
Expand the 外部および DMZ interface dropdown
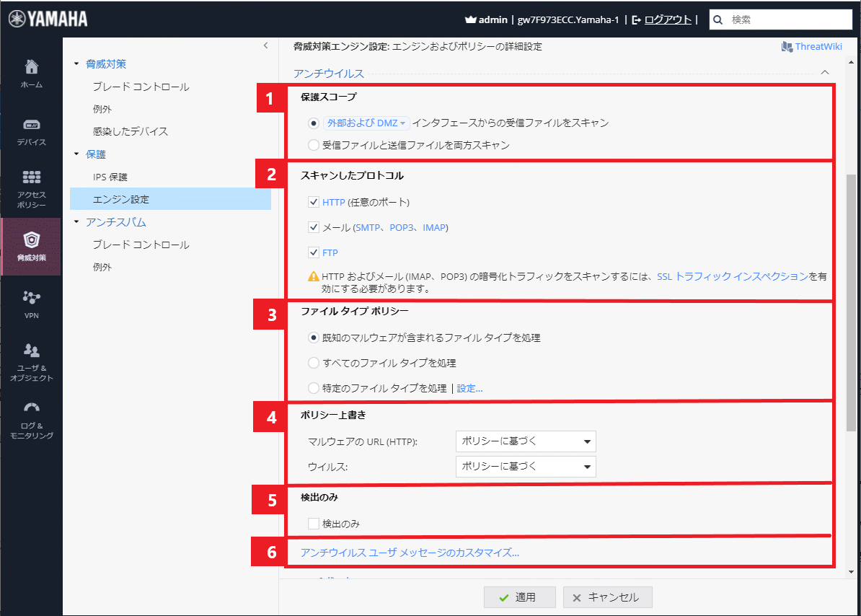(366, 123)
